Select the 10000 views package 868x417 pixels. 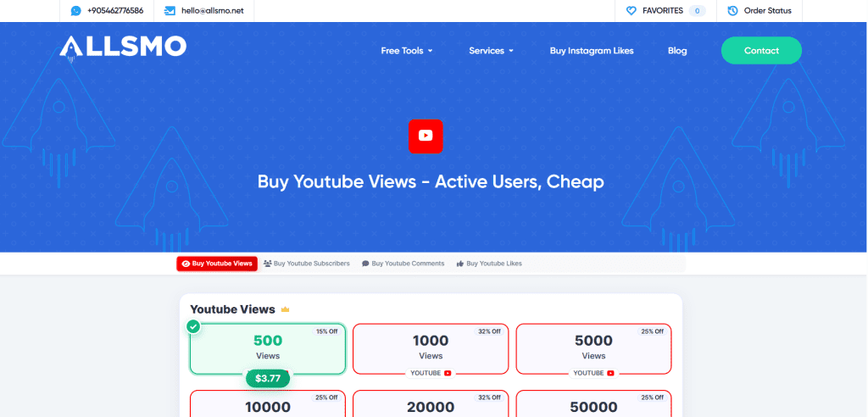268,403
